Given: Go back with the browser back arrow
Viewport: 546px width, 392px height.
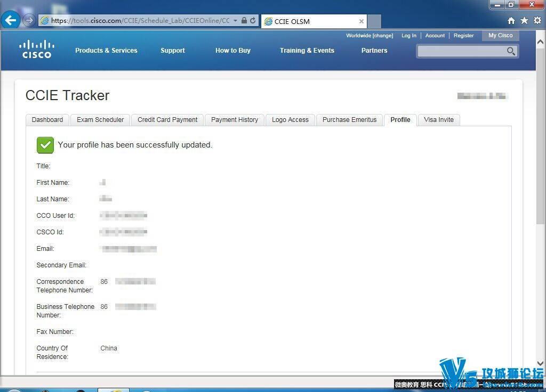Looking at the screenshot, I should [11, 20].
